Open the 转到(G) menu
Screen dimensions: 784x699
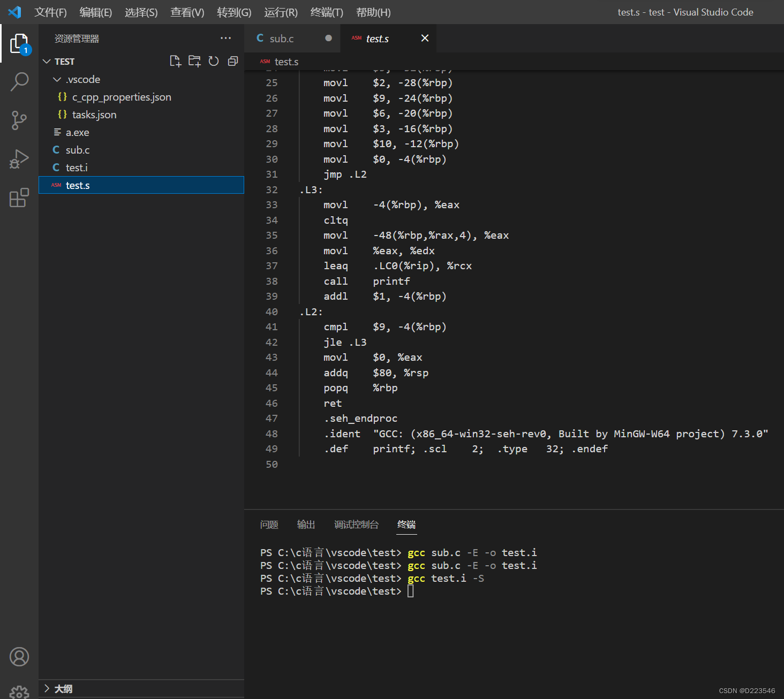[x=234, y=12]
